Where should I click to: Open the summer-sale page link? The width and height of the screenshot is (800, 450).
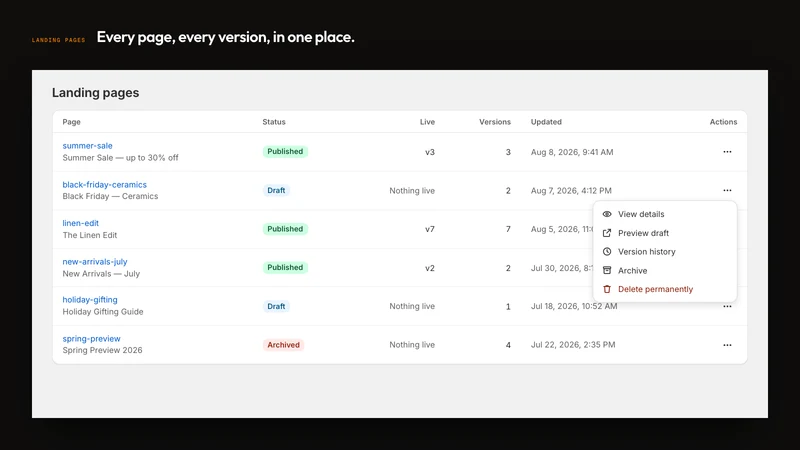coord(87,145)
